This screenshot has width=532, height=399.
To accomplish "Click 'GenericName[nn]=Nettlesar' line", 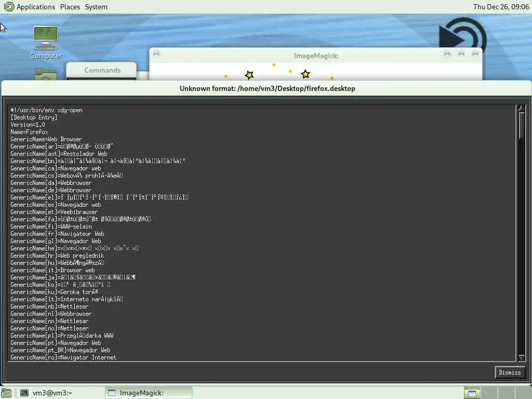I will [49, 321].
